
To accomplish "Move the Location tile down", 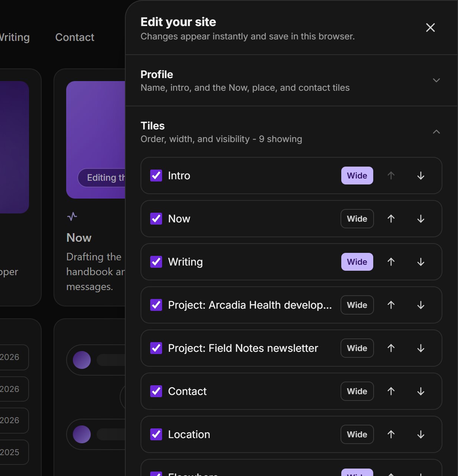I will (421, 434).
